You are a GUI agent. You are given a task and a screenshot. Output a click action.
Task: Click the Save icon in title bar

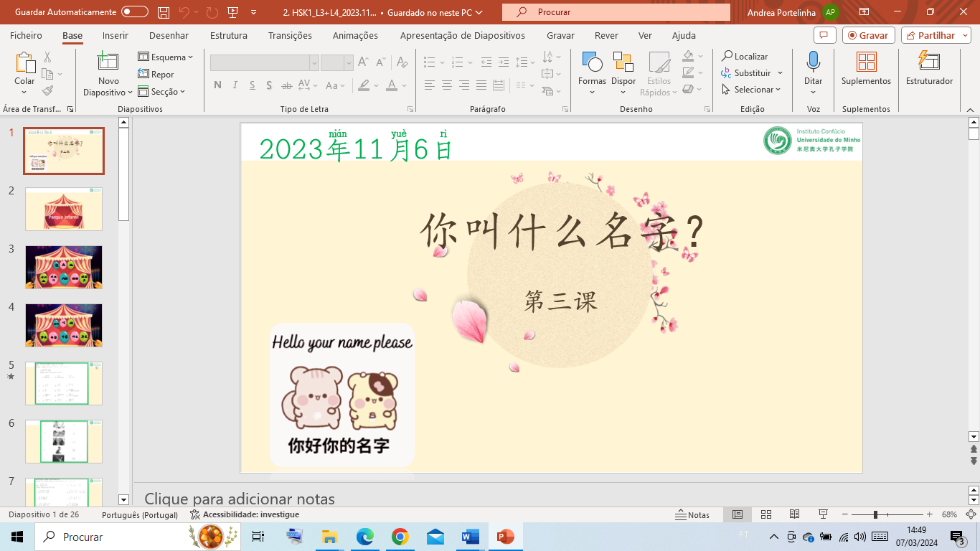(x=164, y=12)
